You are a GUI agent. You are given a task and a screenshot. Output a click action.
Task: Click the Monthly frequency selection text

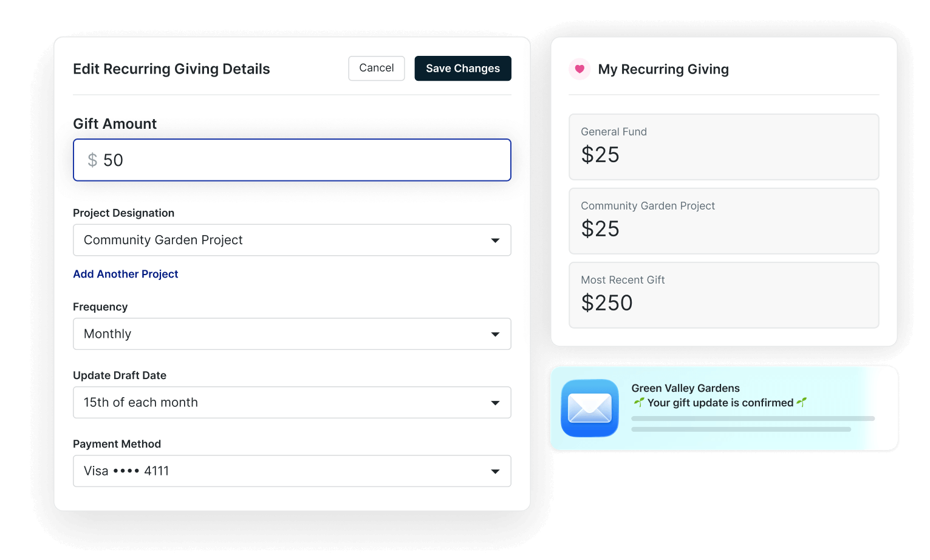pos(108,334)
